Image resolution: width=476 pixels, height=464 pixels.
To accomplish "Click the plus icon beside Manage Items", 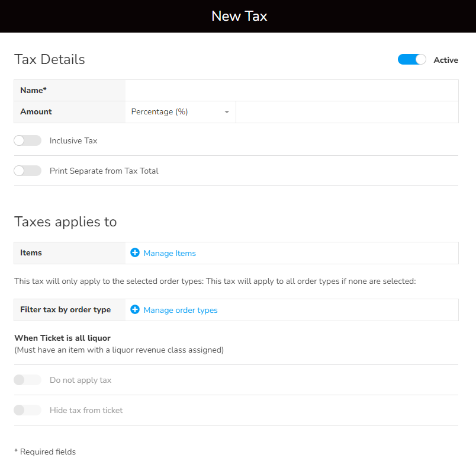I will pos(135,253).
